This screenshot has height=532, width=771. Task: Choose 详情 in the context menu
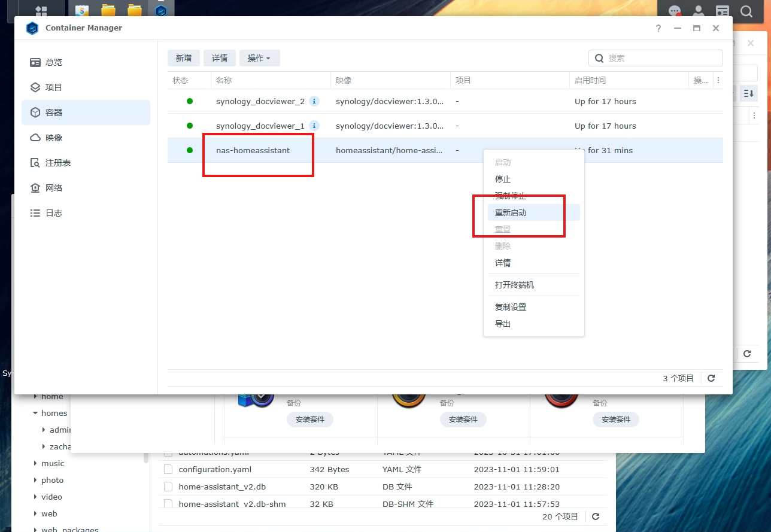pos(533,263)
